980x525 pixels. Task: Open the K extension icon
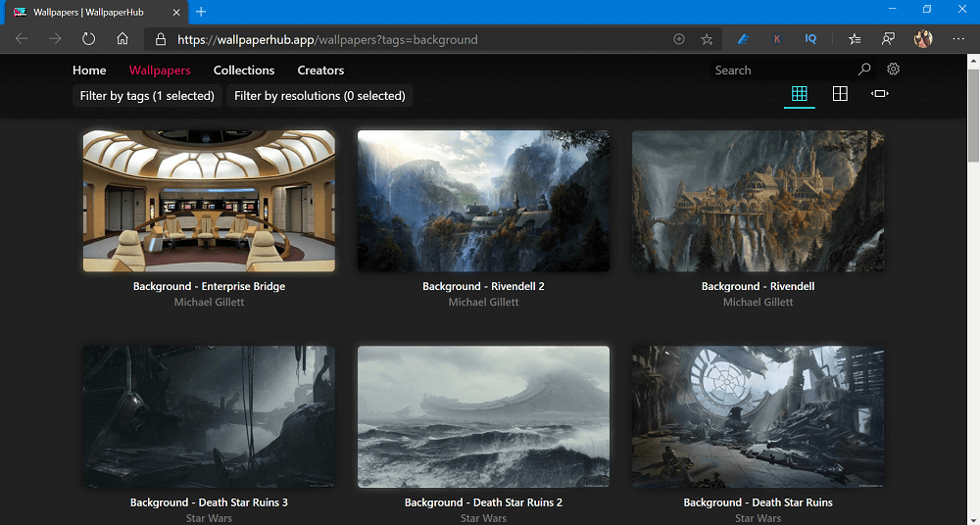777,39
